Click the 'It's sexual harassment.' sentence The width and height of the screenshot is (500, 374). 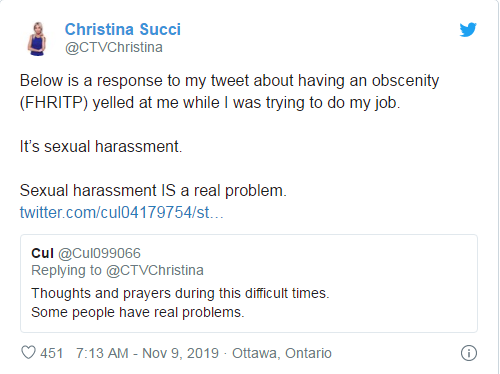click(101, 147)
